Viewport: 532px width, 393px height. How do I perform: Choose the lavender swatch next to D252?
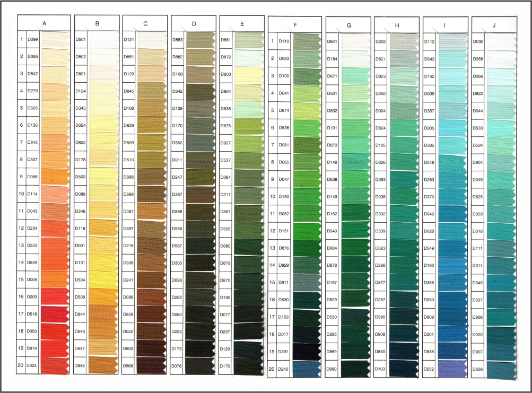point(452,369)
